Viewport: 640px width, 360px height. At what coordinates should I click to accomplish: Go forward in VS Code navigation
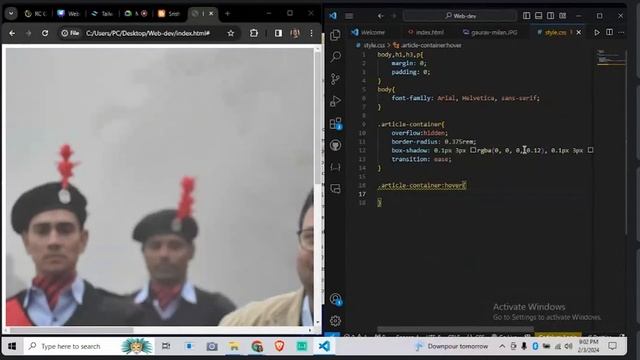click(x=394, y=16)
